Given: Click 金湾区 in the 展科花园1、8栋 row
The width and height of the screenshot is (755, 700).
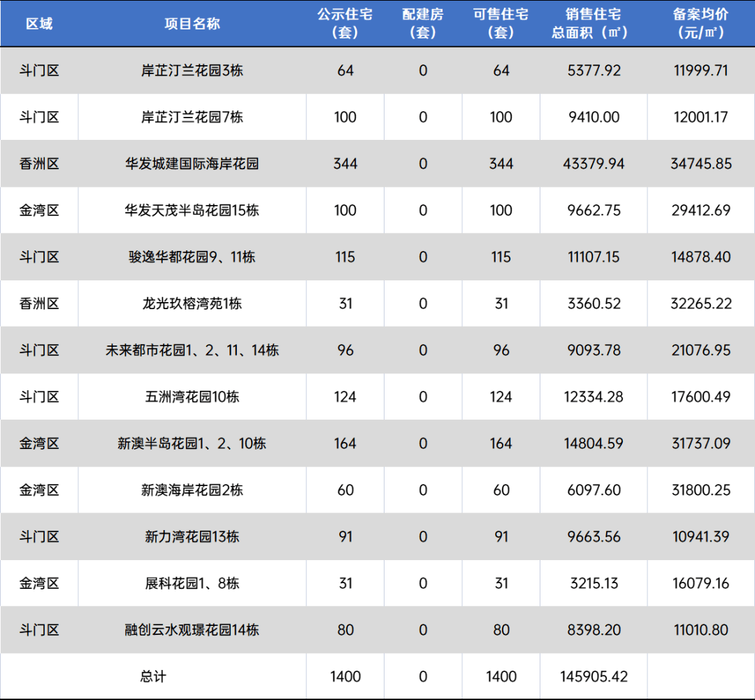Looking at the screenshot, I should point(39,583).
